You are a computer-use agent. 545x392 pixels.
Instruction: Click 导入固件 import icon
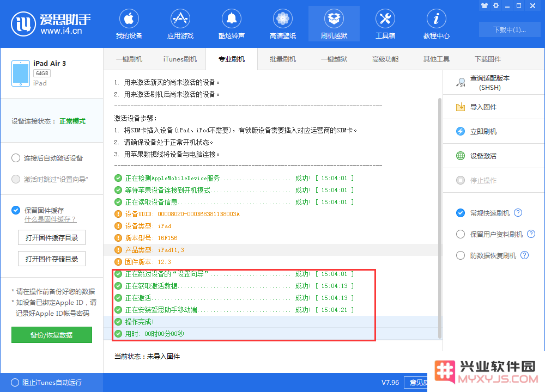click(461, 107)
